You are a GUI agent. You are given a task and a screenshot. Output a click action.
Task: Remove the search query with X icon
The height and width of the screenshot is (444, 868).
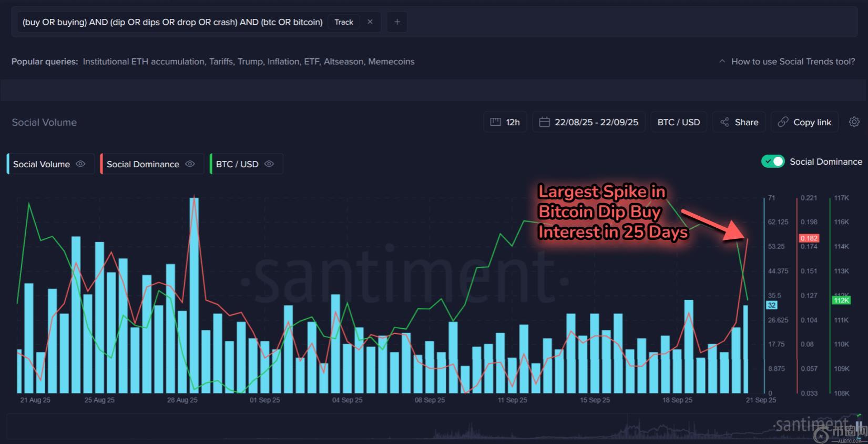tap(370, 22)
